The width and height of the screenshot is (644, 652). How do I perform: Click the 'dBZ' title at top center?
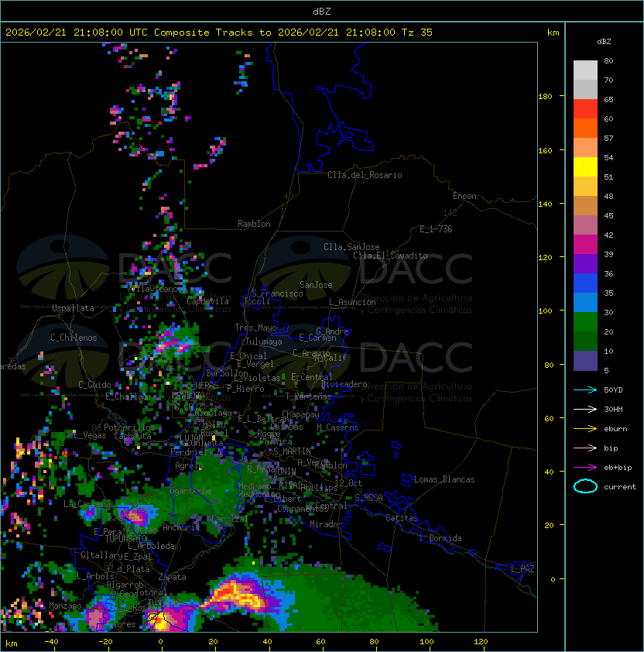(x=322, y=12)
